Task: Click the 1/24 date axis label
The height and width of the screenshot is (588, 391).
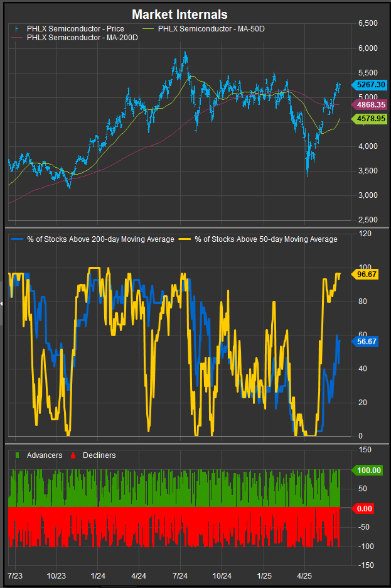Action: [x=98, y=575]
